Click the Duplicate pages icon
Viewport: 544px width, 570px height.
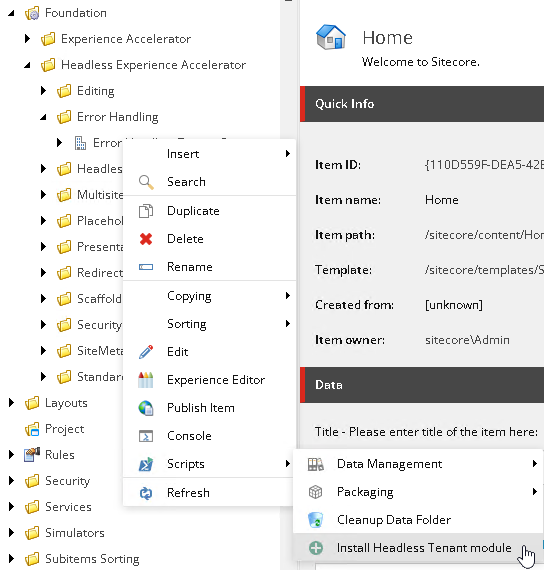tap(146, 211)
